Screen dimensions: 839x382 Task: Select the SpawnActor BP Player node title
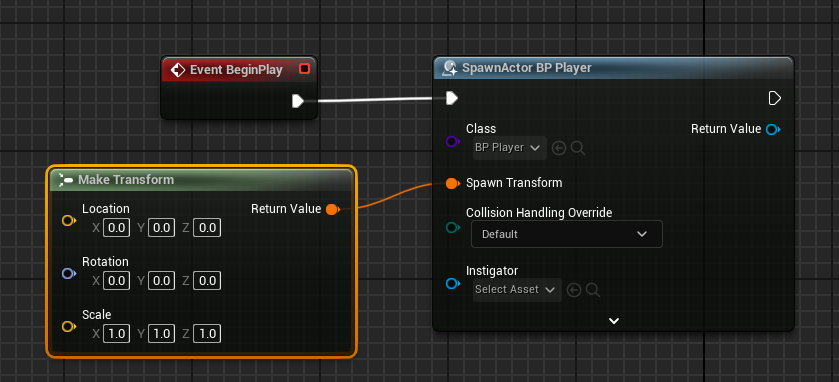coord(527,68)
